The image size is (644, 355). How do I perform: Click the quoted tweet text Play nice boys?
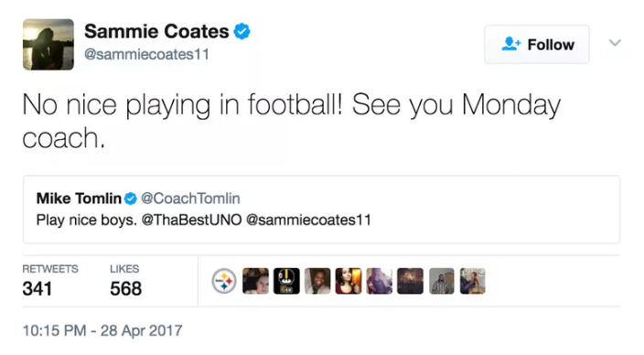(x=87, y=220)
